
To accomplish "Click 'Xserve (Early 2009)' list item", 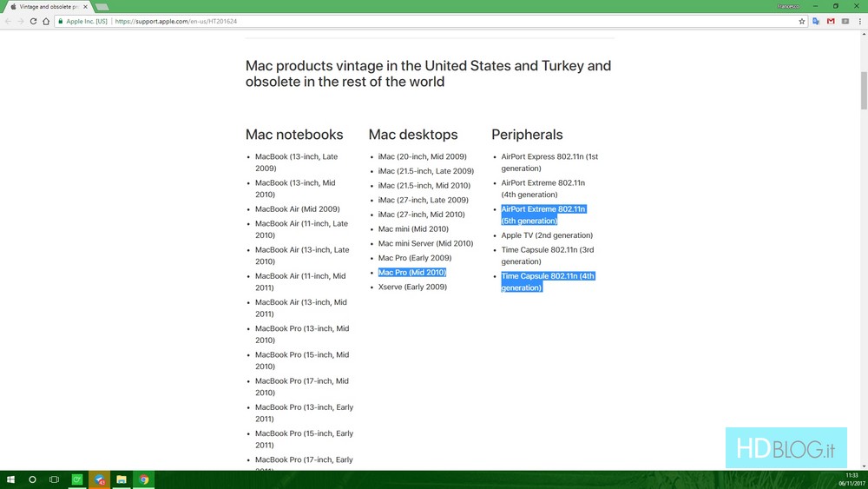I will (x=412, y=287).
